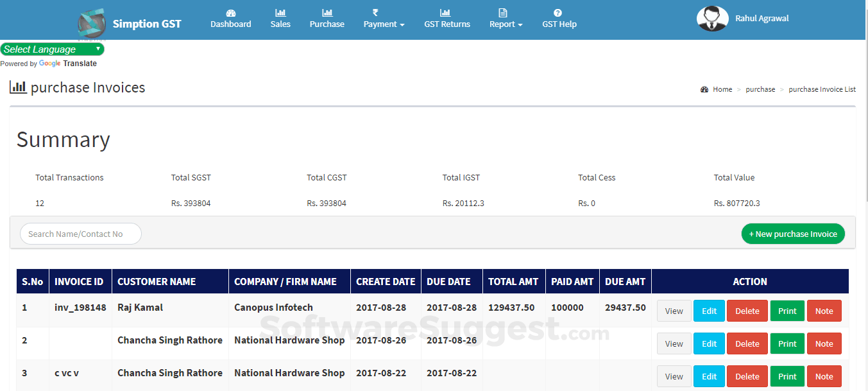Expand the Payment dropdown menu
The image size is (868, 391).
[x=384, y=24]
